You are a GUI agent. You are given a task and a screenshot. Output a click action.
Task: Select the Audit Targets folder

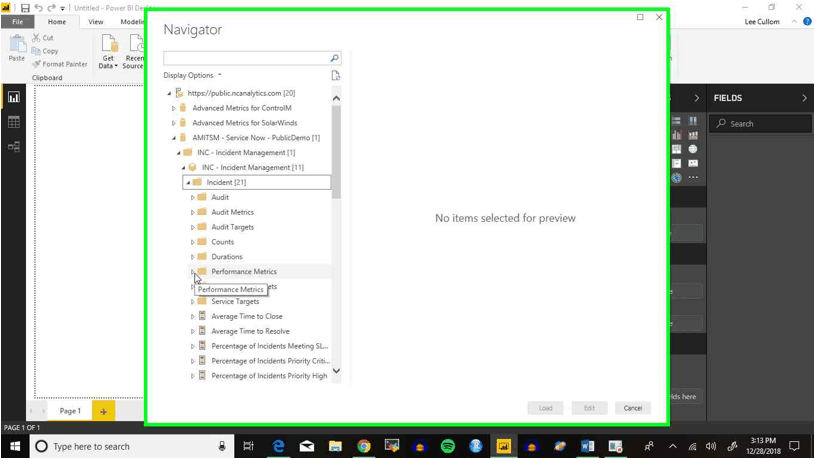click(x=232, y=227)
